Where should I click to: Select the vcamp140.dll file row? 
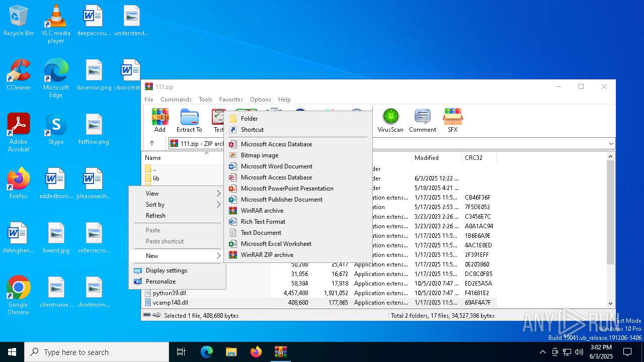click(x=319, y=303)
